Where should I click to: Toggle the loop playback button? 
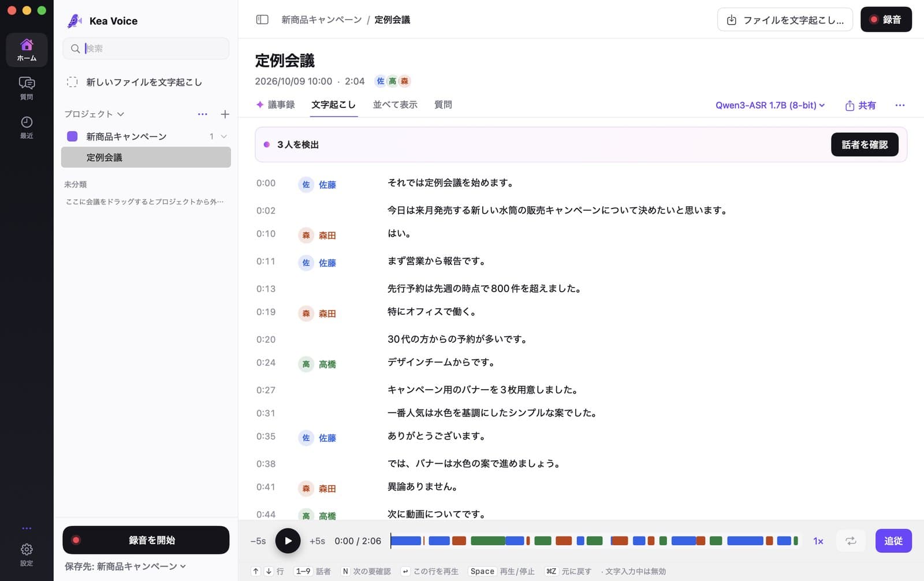click(851, 541)
